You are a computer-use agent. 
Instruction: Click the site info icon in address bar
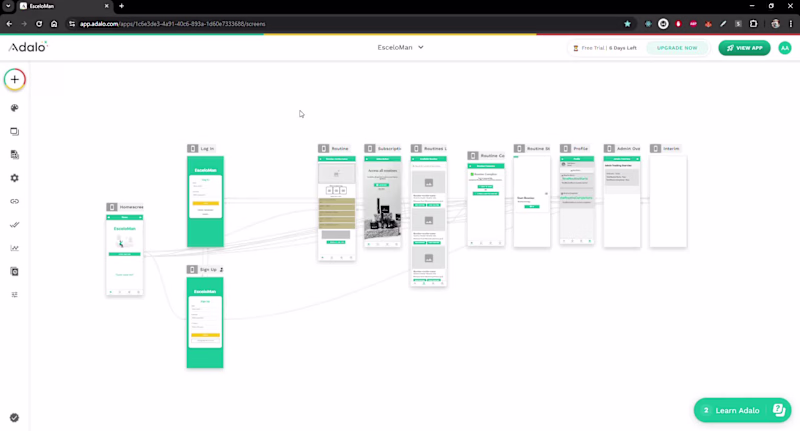point(72,24)
